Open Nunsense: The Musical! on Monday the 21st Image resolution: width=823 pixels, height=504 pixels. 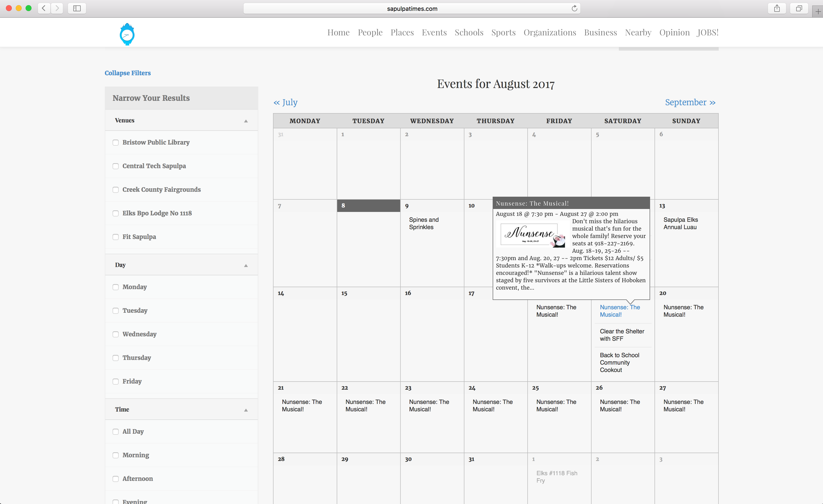(x=302, y=406)
